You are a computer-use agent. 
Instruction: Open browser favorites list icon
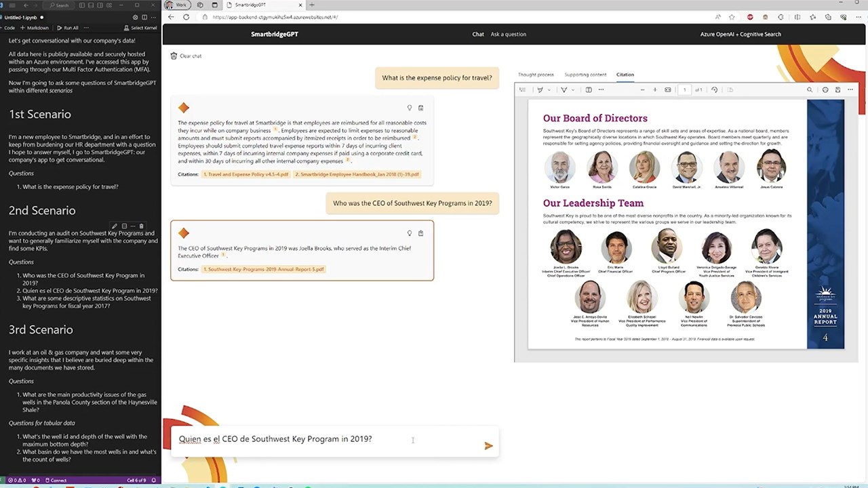(x=812, y=17)
